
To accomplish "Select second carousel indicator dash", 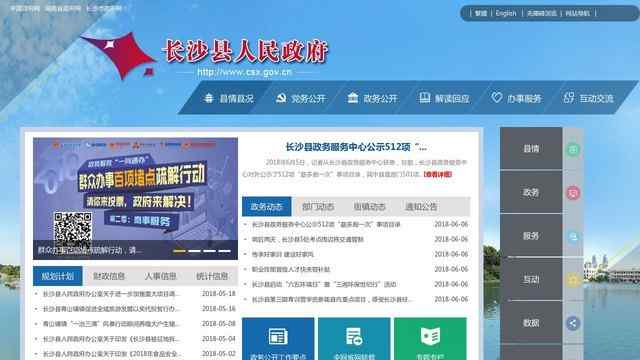I will pyautogui.click(x=194, y=251).
